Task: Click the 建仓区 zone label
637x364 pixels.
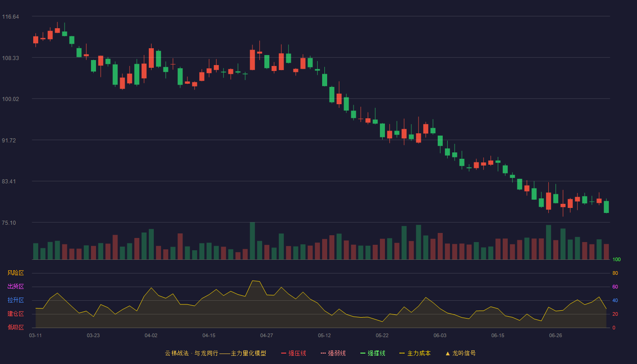Action: point(15,314)
